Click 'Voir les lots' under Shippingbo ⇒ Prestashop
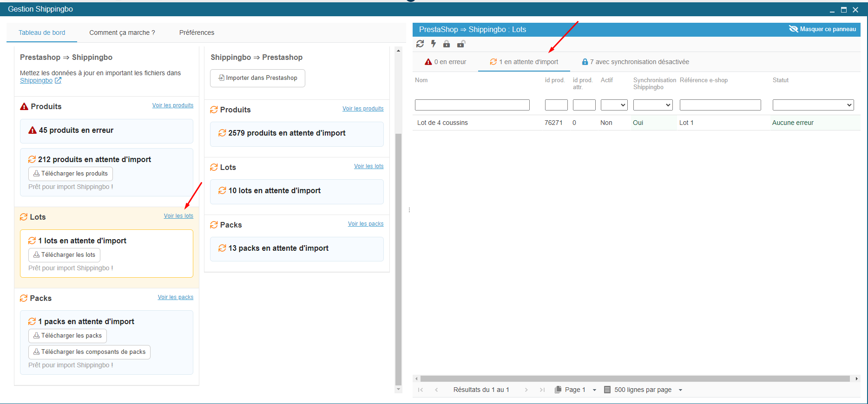The width and height of the screenshot is (868, 404). [x=369, y=166]
